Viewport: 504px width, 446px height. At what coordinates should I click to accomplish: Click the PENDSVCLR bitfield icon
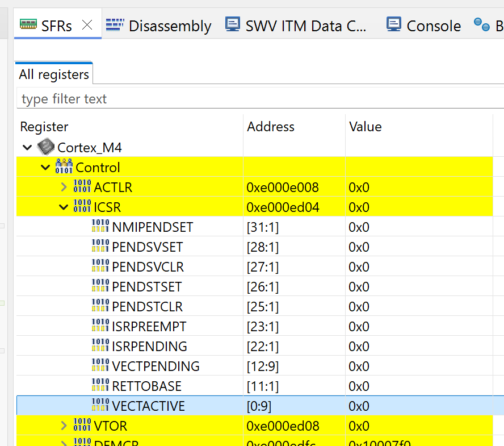pyautogui.click(x=100, y=266)
